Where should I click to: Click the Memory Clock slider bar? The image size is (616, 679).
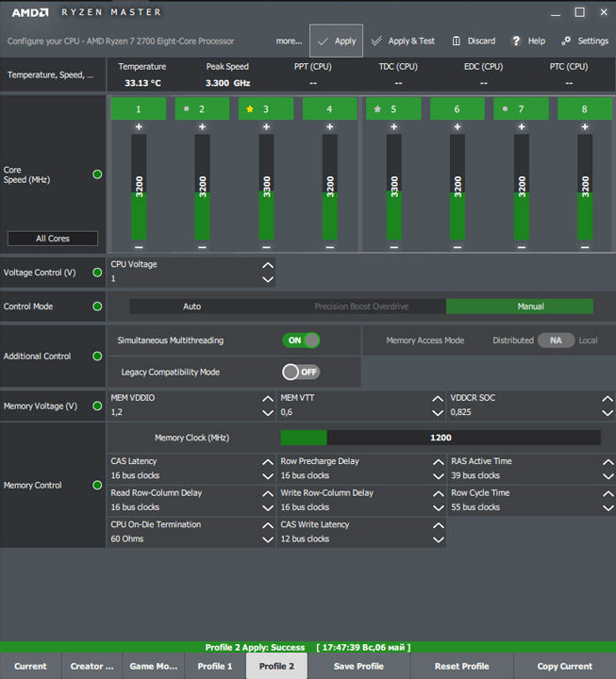pos(440,438)
